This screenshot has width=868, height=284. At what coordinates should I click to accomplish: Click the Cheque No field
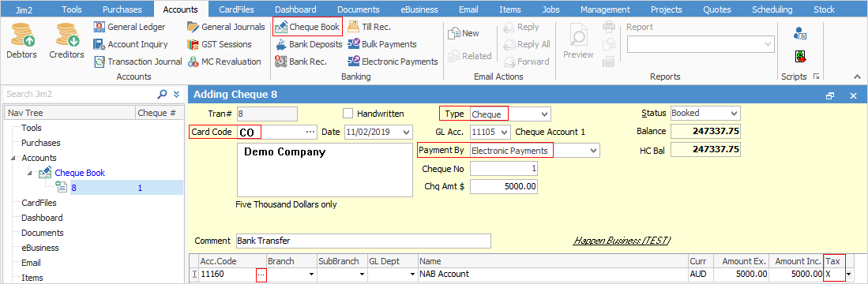click(504, 169)
